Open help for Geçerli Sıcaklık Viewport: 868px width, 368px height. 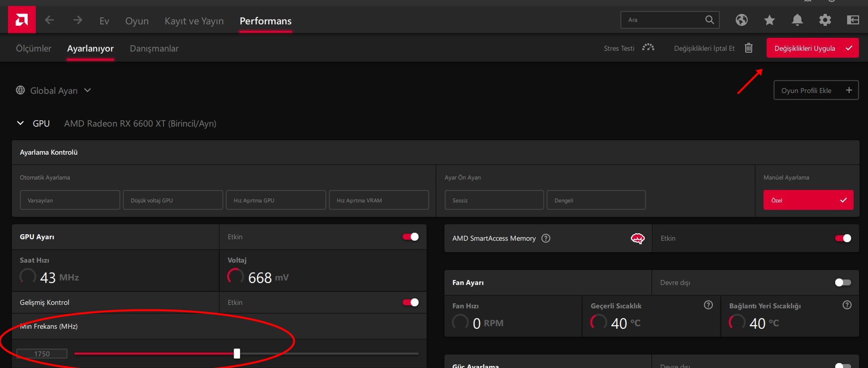(x=708, y=305)
